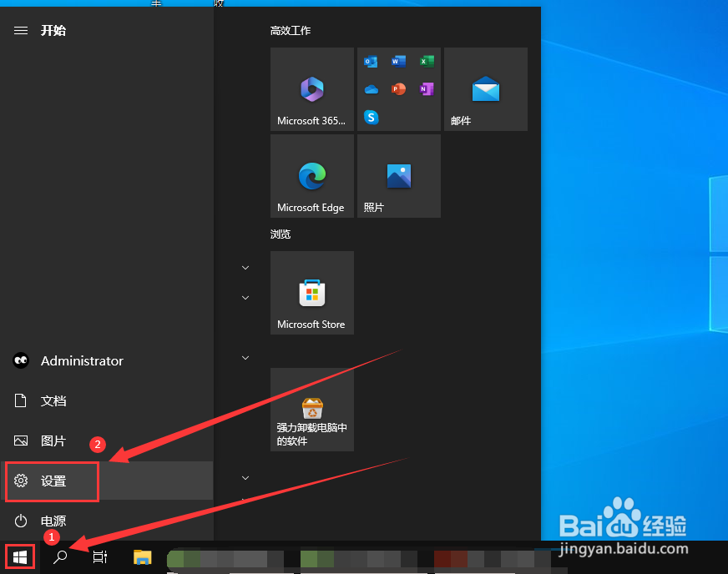The height and width of the screenshot is (574, 728).
Task: Open taskbar search magnifier
Action: 60,556
